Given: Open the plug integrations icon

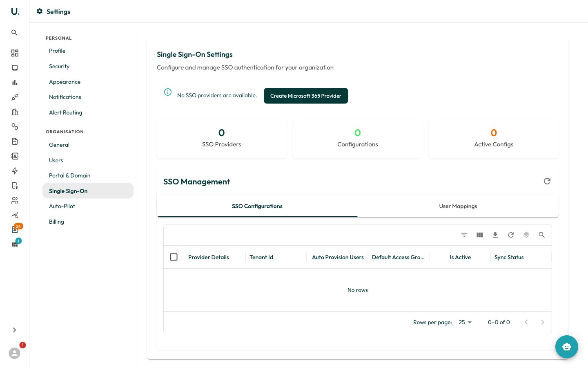Looking at the screenshot, I should [x=15, y=97].
